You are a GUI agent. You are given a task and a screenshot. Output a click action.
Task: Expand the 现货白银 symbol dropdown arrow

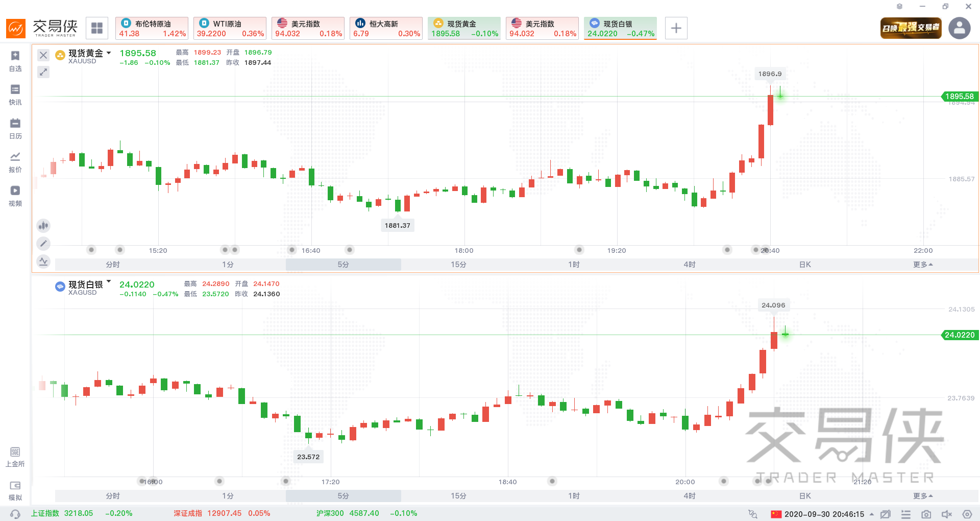[x=109, y=281]
